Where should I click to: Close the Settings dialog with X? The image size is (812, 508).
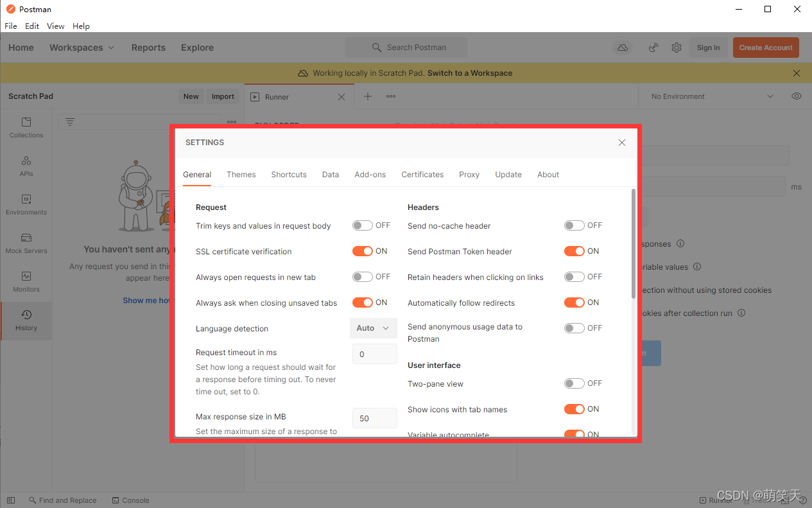621,143
